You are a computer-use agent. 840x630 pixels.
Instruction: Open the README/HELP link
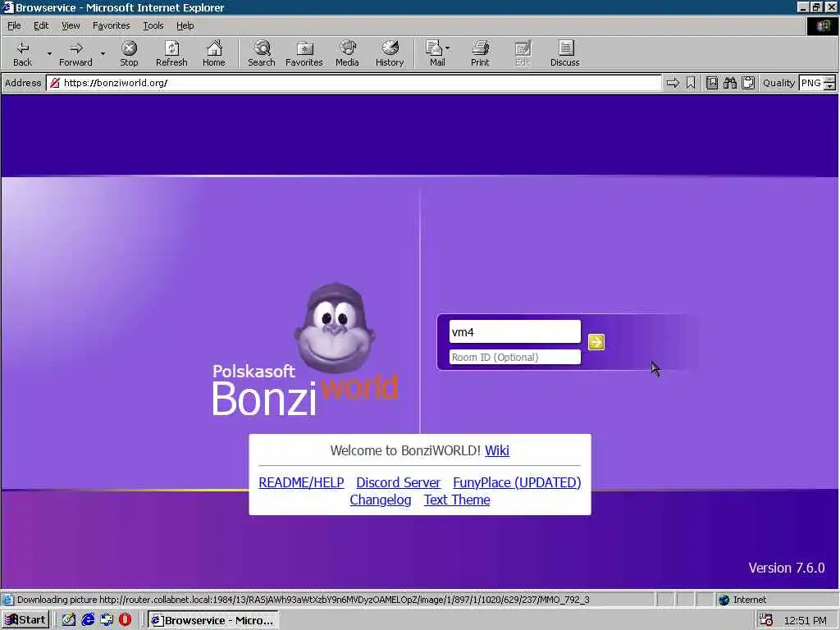pyautogui.click(x=301, y=482)
